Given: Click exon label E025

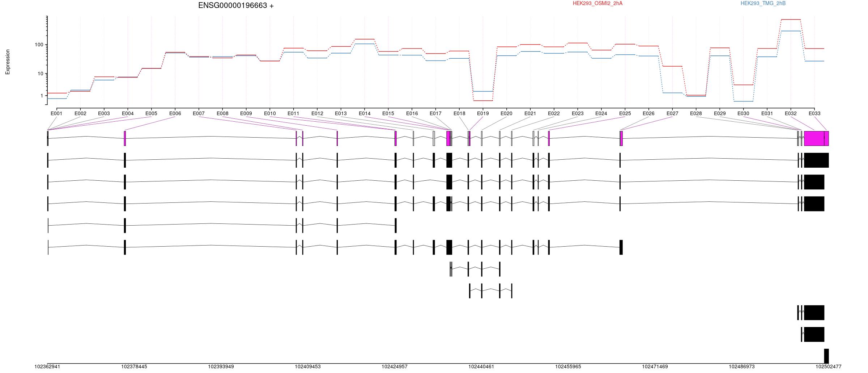Looking at the screenshot, I should coord(625,113).
